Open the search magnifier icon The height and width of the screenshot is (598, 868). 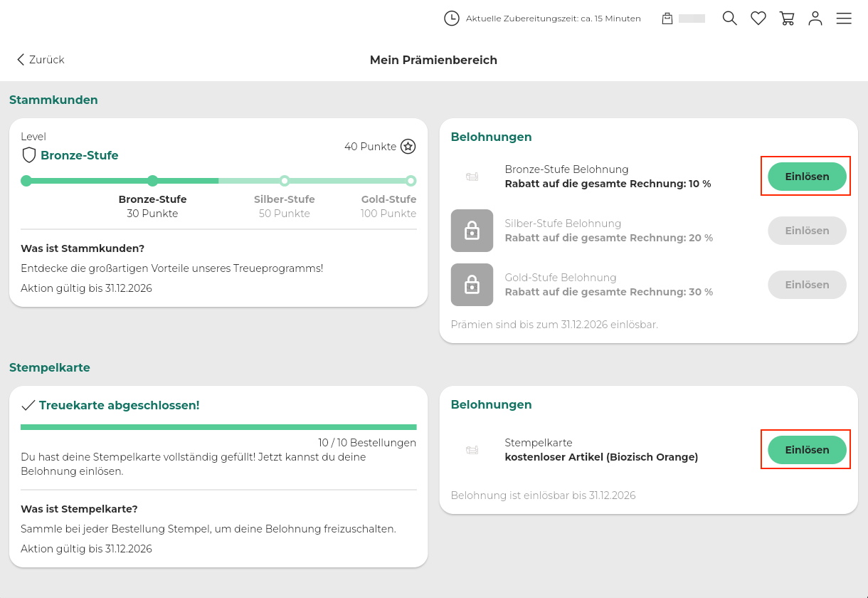coord(729,19)
